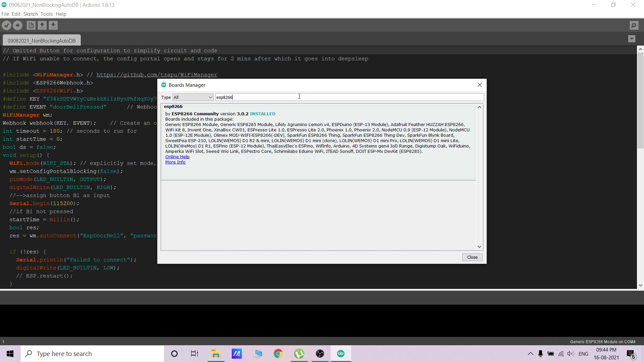
Task: Click the Open sketch icon
Action: point(42,25)
